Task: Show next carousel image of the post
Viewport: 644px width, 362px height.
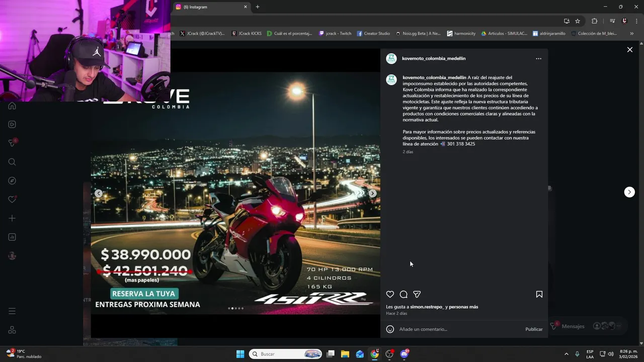Action: click(372, 194)
